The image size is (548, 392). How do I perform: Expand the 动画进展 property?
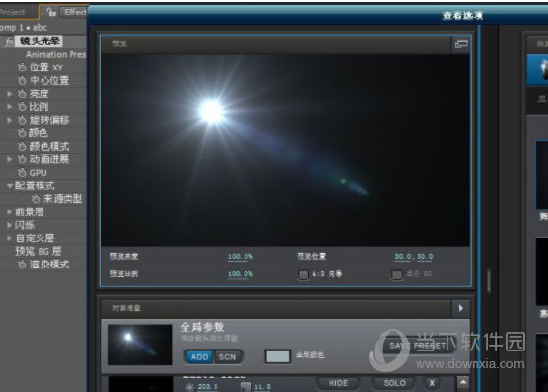coord(10,159)
